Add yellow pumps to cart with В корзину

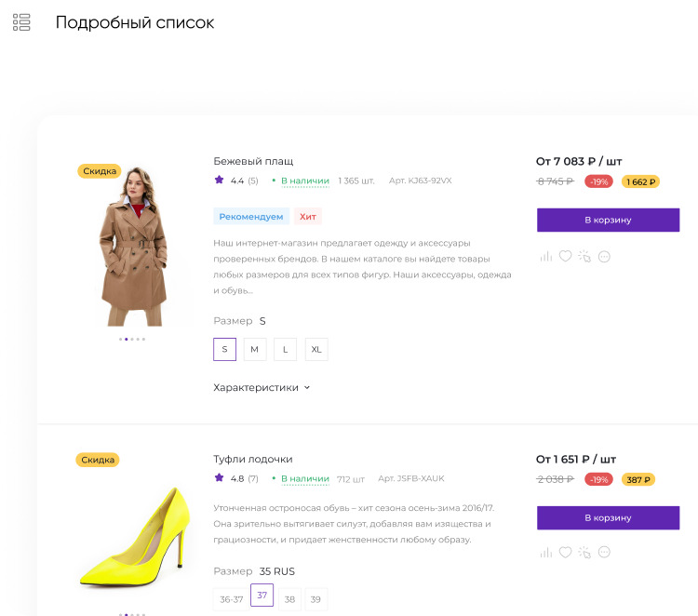[608, 517]
